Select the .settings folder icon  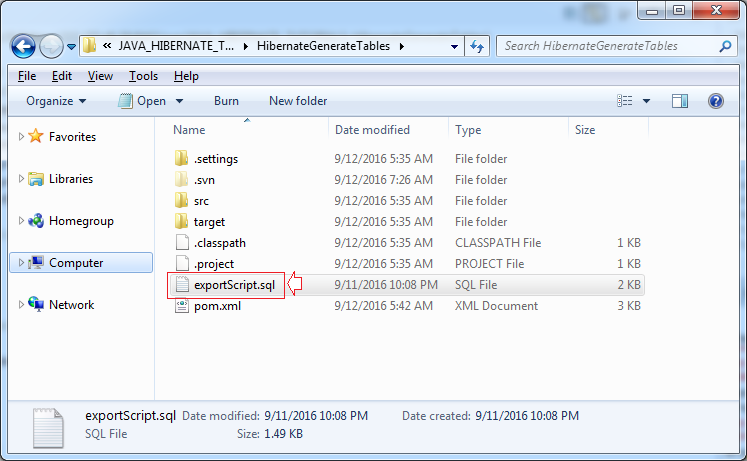click(182, 158)
